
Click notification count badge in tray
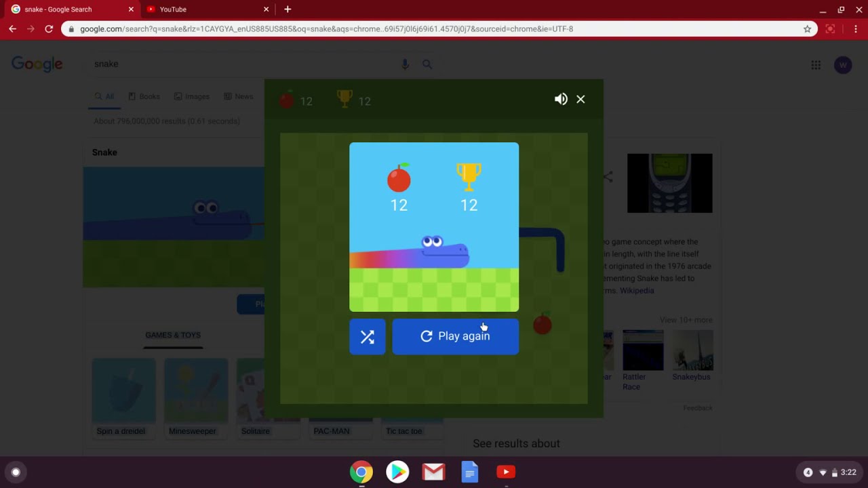(808, 472)
